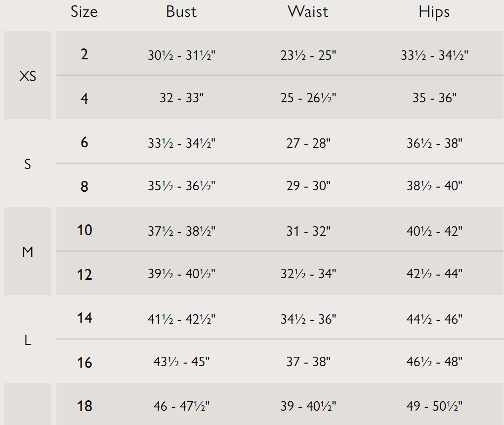504x425 pixels.
Task: Select the Hips column header
Action: point(434,12)
